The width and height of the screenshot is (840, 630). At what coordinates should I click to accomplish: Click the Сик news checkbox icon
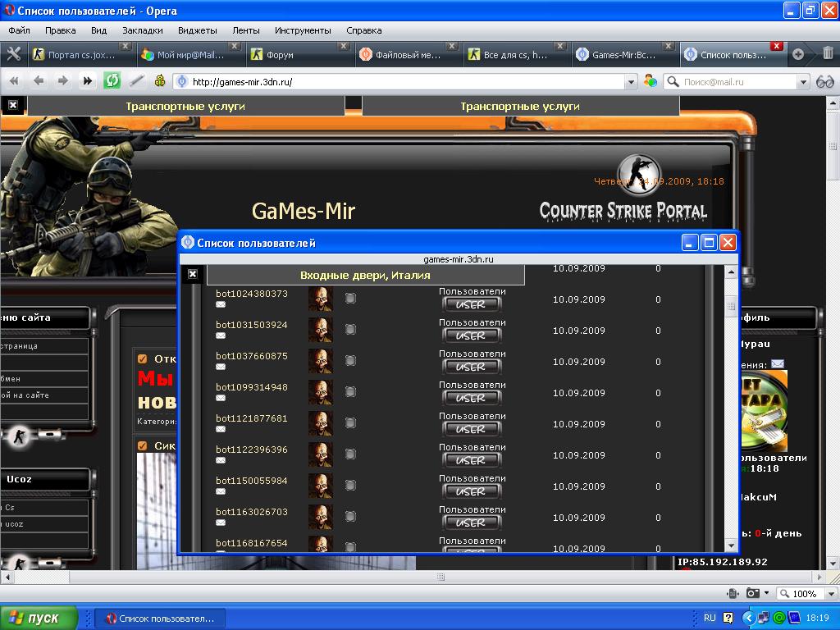click(x=143, y=445)
